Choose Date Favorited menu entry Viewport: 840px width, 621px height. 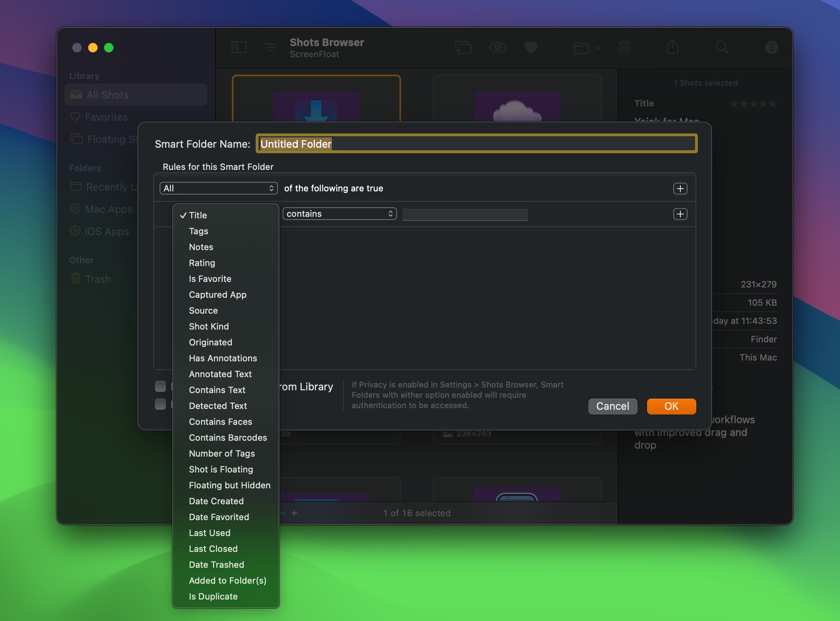[226, 517]
